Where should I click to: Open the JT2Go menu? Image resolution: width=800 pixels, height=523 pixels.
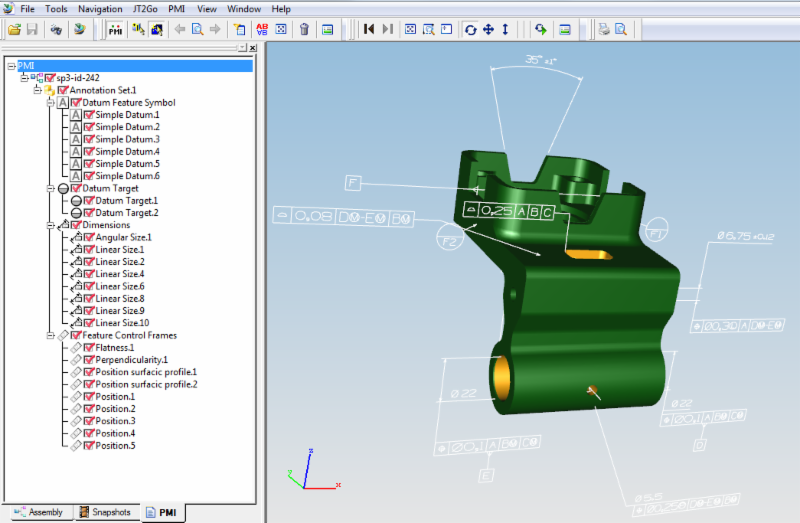(x=146, y=8)
